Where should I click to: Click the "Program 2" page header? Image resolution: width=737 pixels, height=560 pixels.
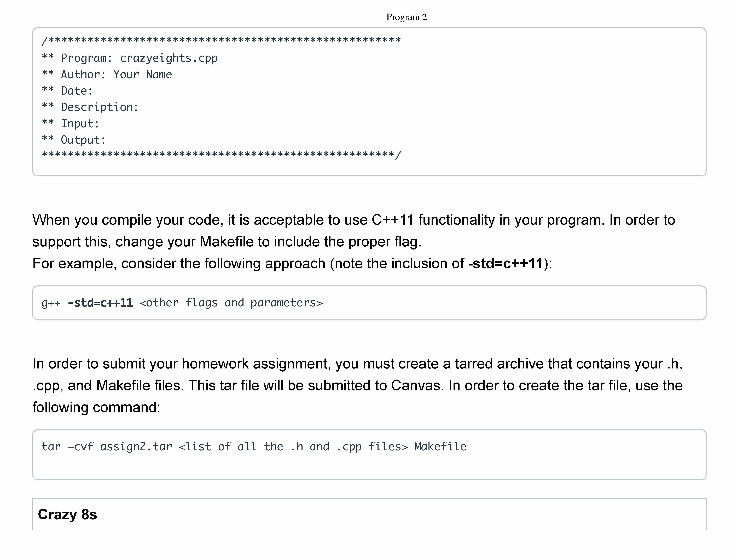click(x=406, y=17)
